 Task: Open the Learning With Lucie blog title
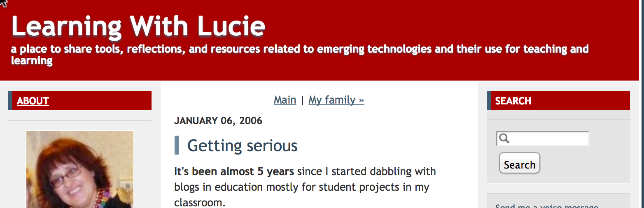(138, 26)
